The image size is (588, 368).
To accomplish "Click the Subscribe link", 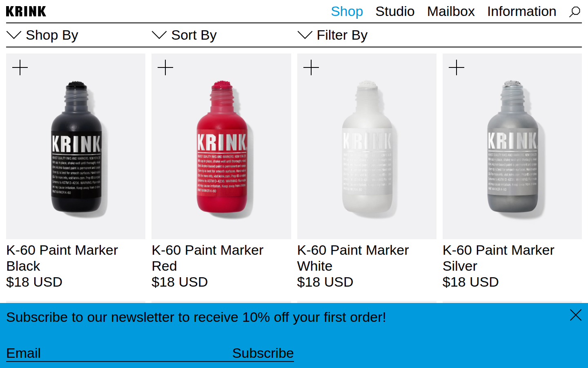I will (x=263, y=353).
